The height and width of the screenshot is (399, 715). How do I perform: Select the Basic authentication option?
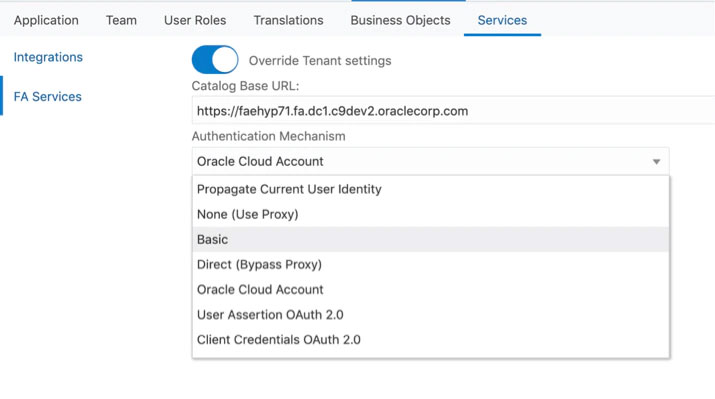click(430, 239)
